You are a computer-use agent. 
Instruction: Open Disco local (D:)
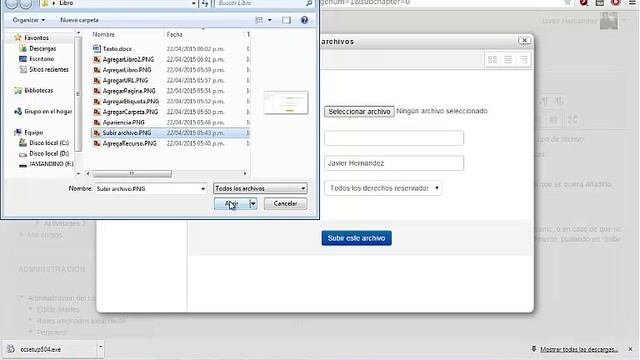click(x=49, y=153)
